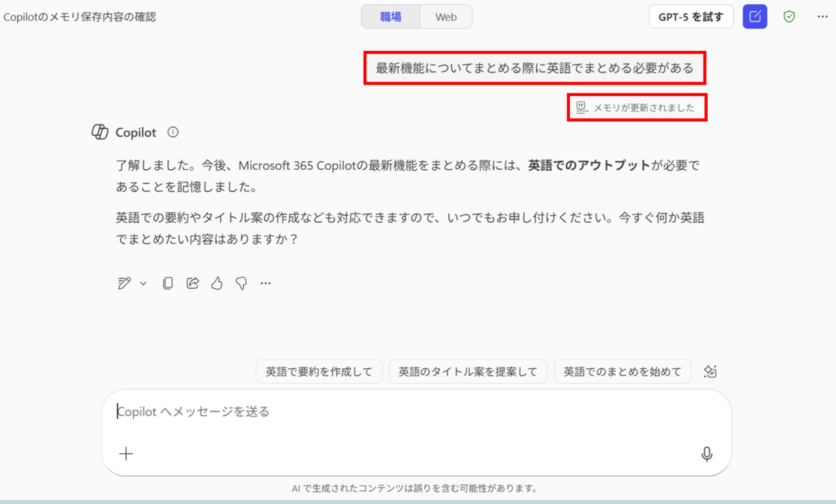Screen dimensions: 836x504
Task: Share the response using the share icon
Action: click(192, 283)
